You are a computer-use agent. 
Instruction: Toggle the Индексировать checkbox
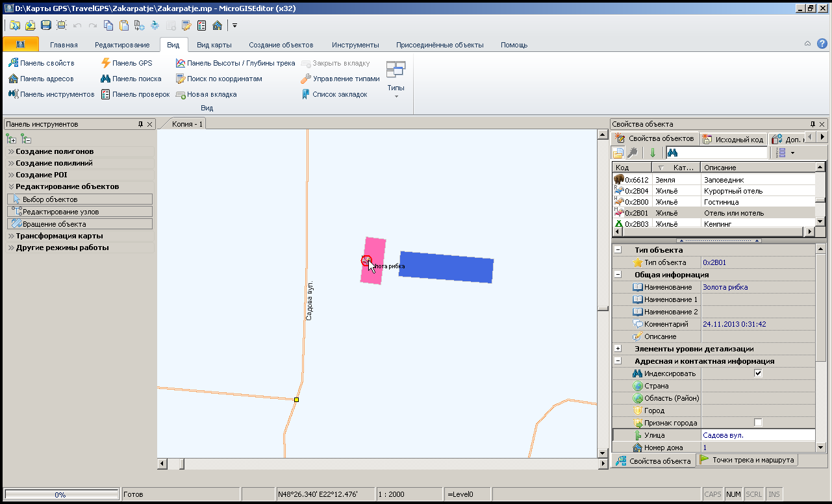[x=758, y=373]
